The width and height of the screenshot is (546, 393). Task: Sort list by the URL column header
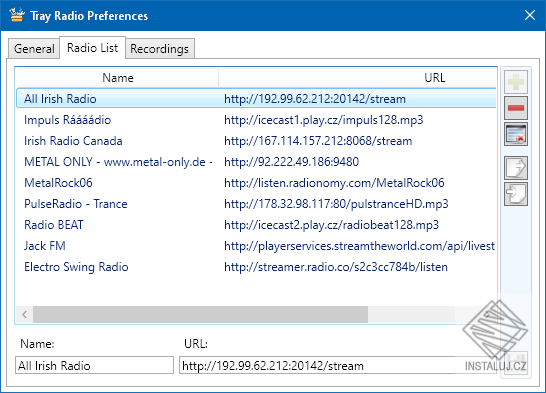tap(358, 78)
